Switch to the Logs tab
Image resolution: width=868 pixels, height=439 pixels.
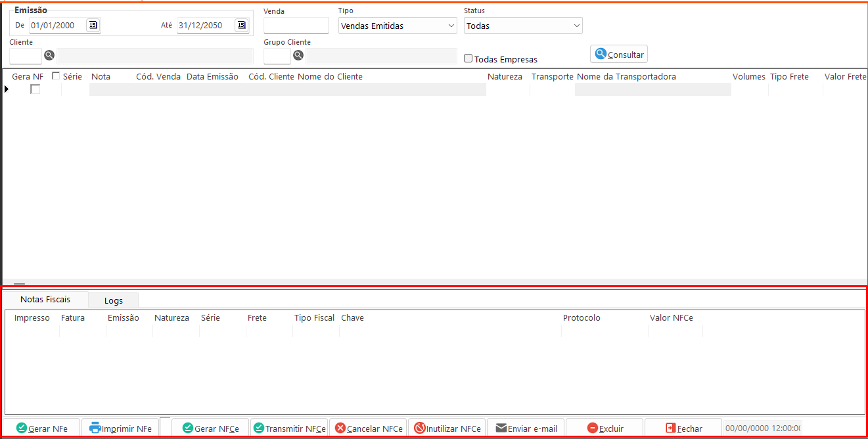coord(114,300)
